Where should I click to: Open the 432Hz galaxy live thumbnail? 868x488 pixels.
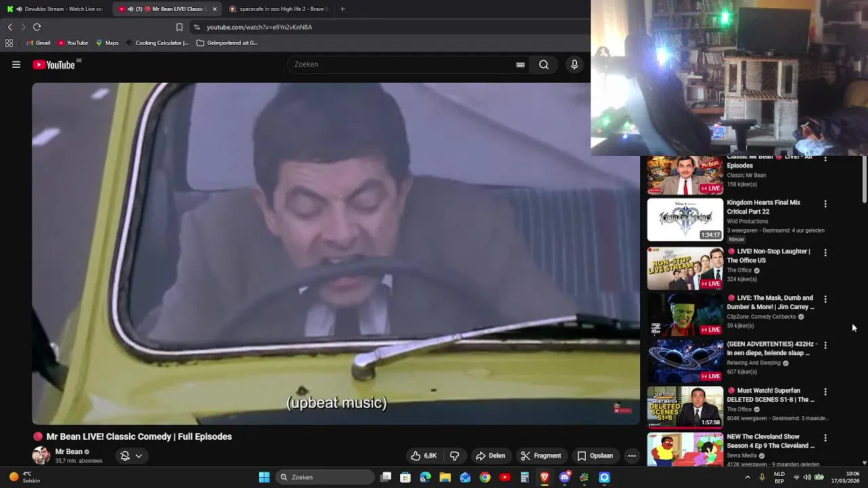tap(685, 361)
